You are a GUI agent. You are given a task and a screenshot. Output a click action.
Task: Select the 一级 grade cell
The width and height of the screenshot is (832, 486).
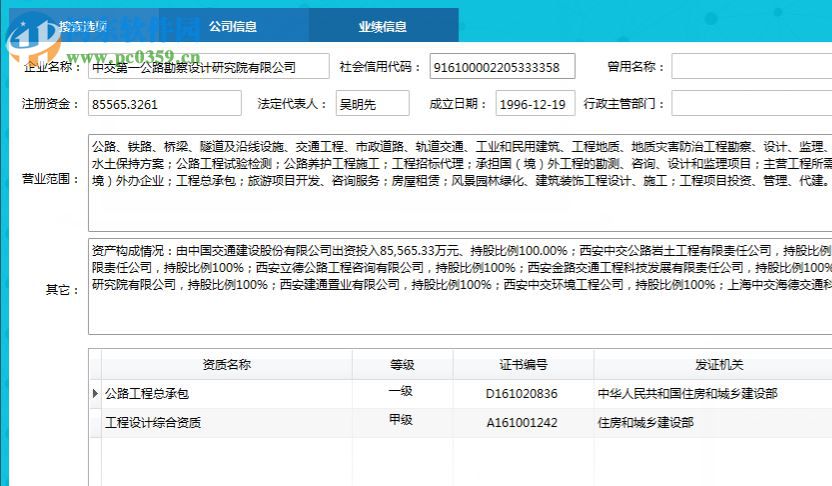click(403, 394)
